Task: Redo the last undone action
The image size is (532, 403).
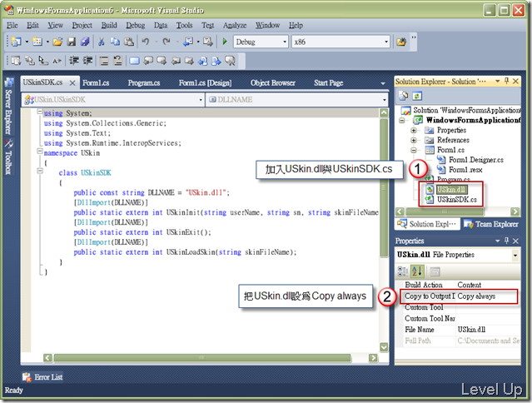Action: 166,42
